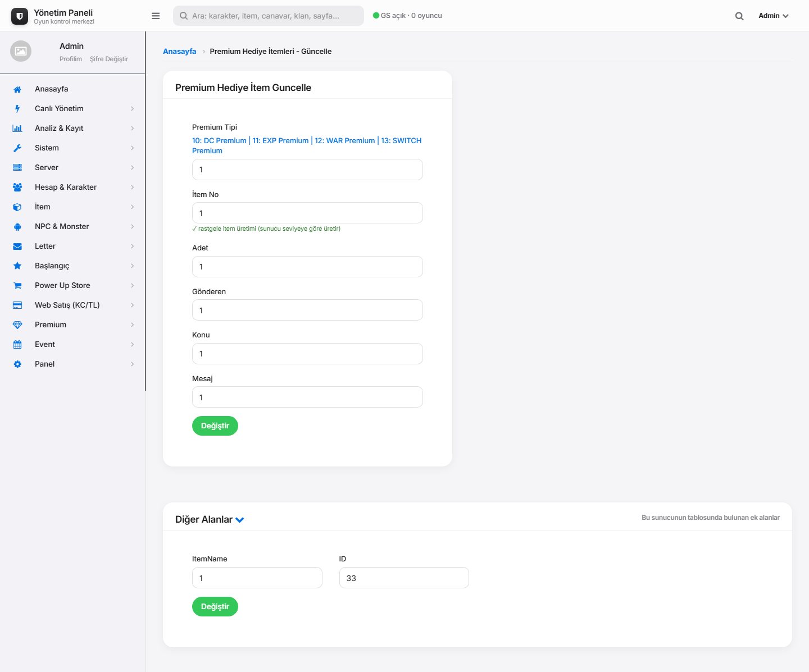Toggle the hamburger sidebar menu icon
809x672 pixels.
click(156, 16)
